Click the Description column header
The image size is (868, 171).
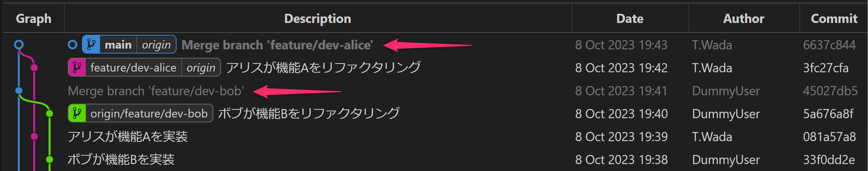click(x=318, y=19)
